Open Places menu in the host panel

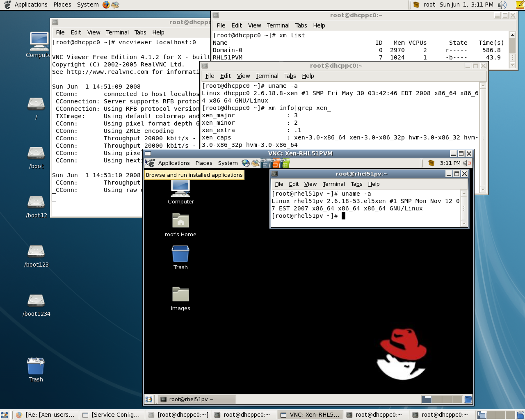(x=62, y=5)
